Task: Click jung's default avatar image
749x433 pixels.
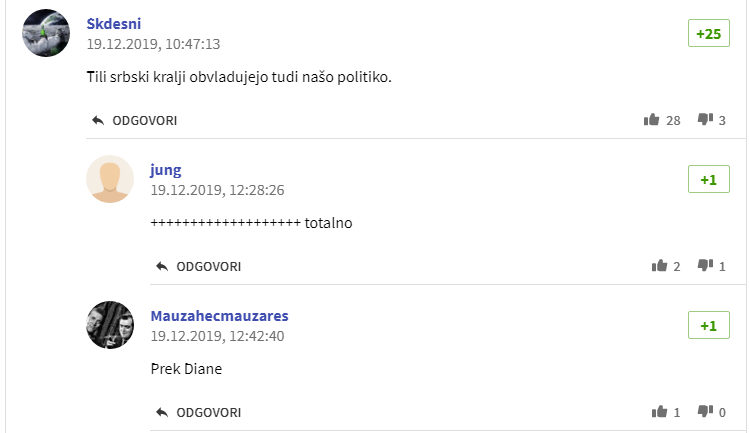Action: click(110, 179)
